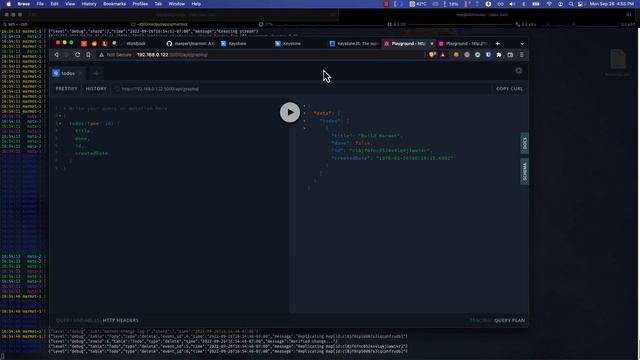Open the Brave menu
The width and height of the screenshot is (640, 360).
click(x=24, y=4)
